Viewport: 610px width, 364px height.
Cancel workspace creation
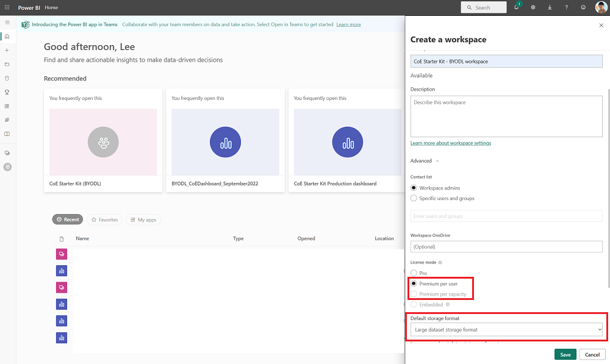point(592,354)
